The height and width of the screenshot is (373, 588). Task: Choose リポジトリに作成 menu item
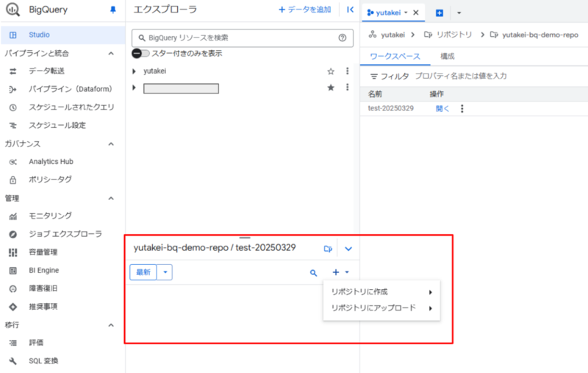click(381, 292)
